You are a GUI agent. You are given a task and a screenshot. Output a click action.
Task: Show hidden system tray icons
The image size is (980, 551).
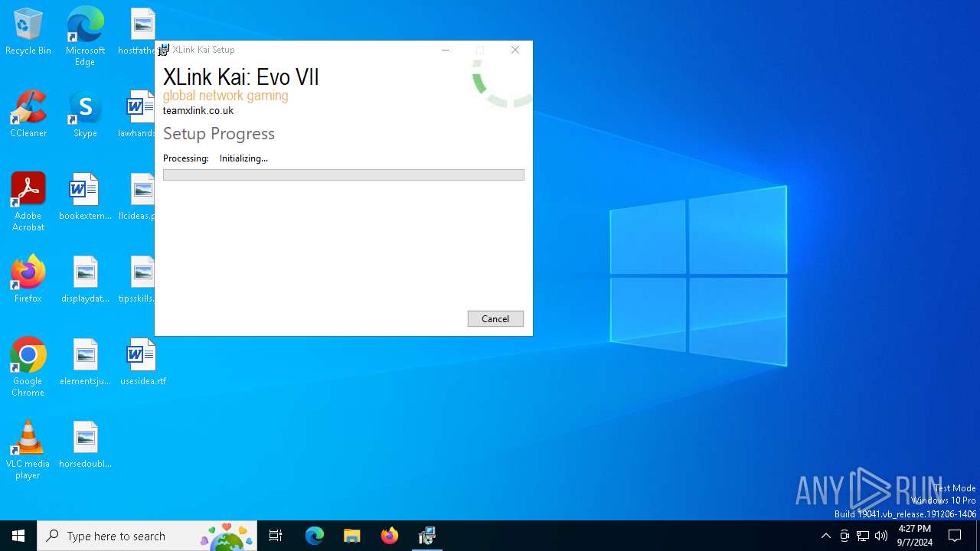(x=826, y=536)
